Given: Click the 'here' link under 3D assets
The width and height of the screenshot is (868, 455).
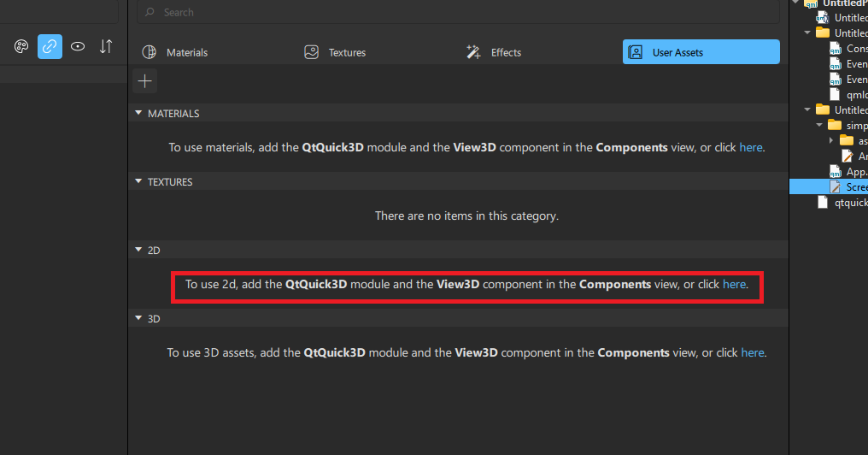Looking at the screenshot, I should point(752,352).
